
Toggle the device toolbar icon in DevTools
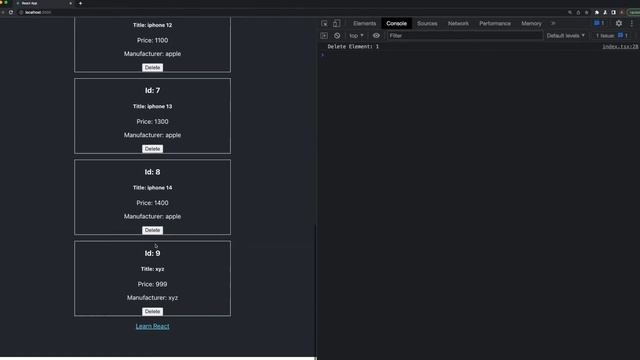(x=336, y=24)
